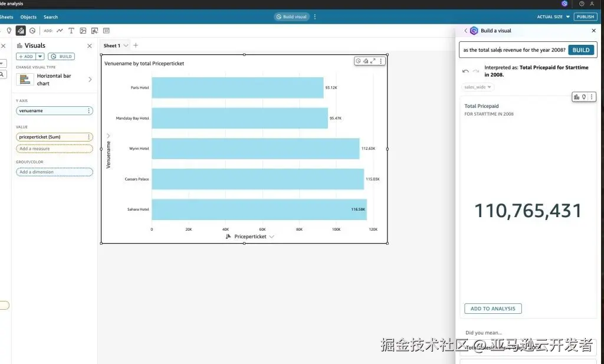Open the Sheet 1 tab dropdown chevron
The height and width of the screenshot is (364, 604).
[126, 45]
